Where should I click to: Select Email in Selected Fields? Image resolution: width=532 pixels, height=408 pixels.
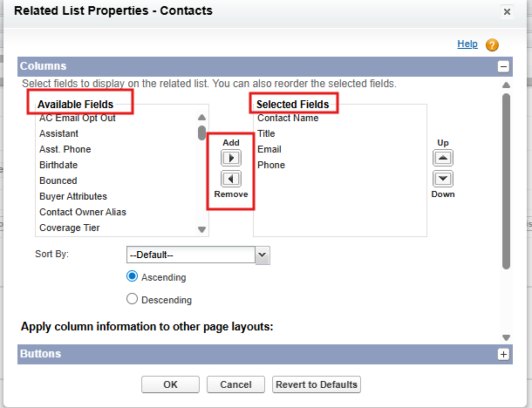pos(269,149)
